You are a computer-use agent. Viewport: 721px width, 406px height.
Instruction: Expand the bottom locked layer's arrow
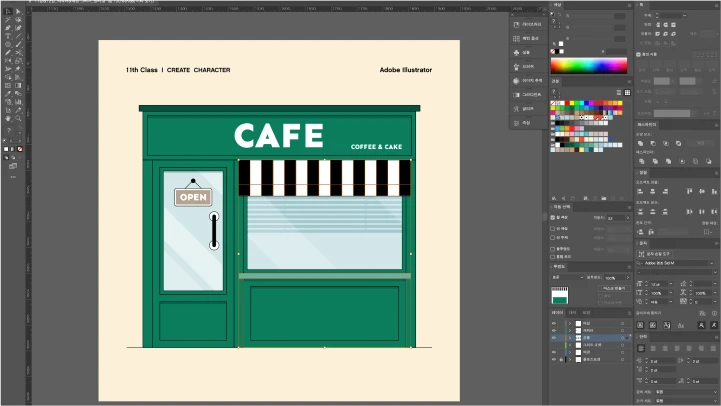(x=570, y=359)
